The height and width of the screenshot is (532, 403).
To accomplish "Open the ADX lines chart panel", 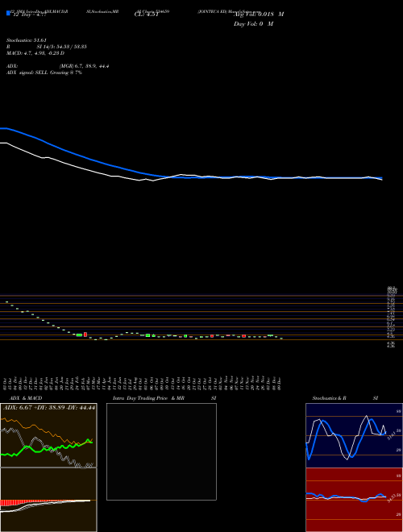I will [48, 435].
